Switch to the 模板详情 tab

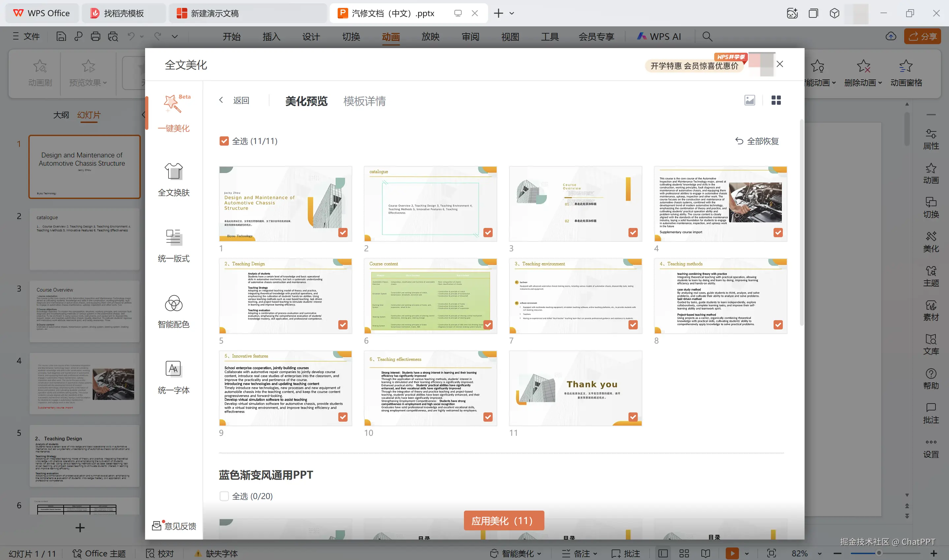[364, 101]
